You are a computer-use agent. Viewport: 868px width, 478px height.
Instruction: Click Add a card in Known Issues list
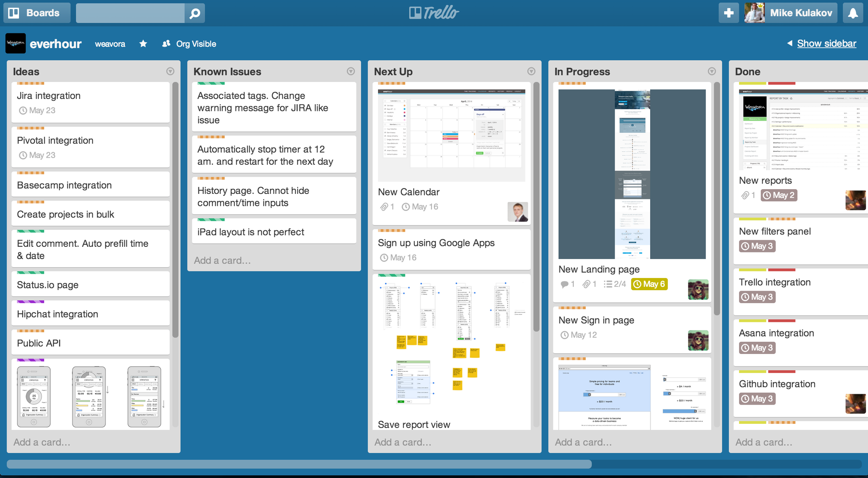pyautogui.click(x=223, y=259)
